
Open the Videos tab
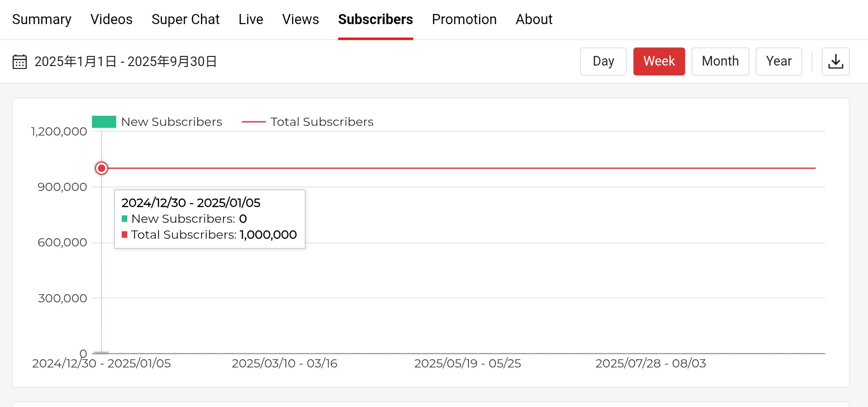[111, 19]
